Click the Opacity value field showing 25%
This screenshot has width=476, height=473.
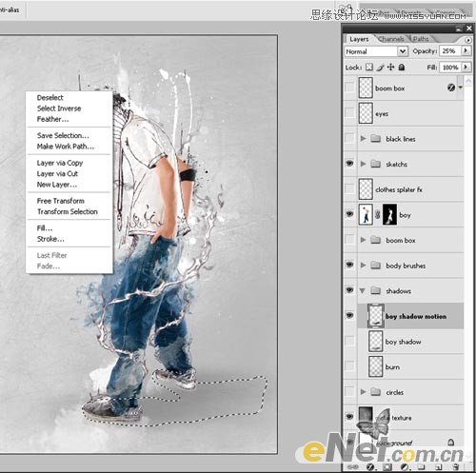click(450, 50)
